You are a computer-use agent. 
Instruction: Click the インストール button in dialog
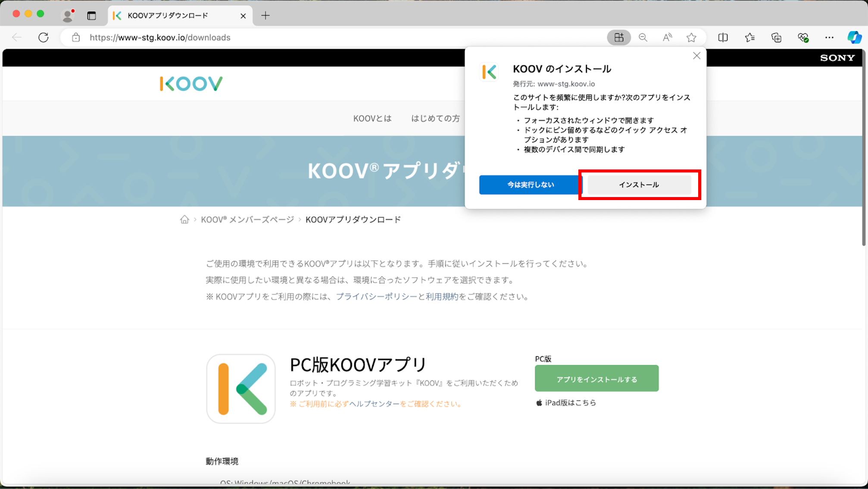click(x=639, y=185)
